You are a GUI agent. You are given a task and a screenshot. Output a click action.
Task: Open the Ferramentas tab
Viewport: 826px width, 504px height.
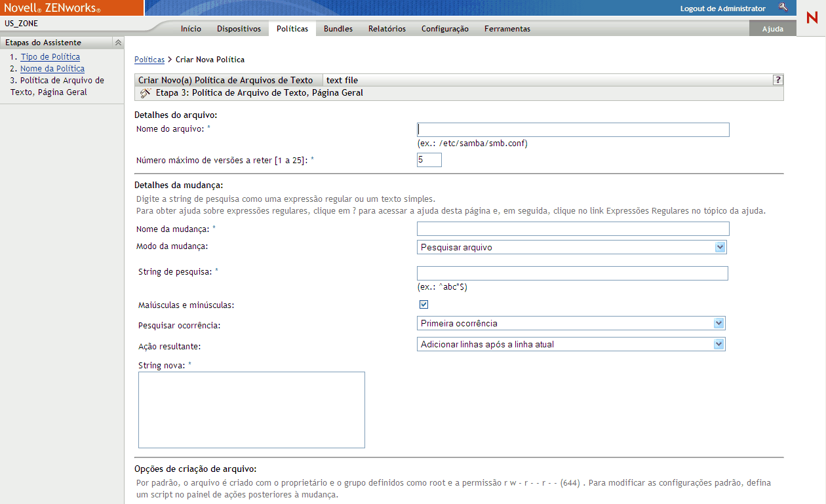pyautogui.click(x=507, y=29)
